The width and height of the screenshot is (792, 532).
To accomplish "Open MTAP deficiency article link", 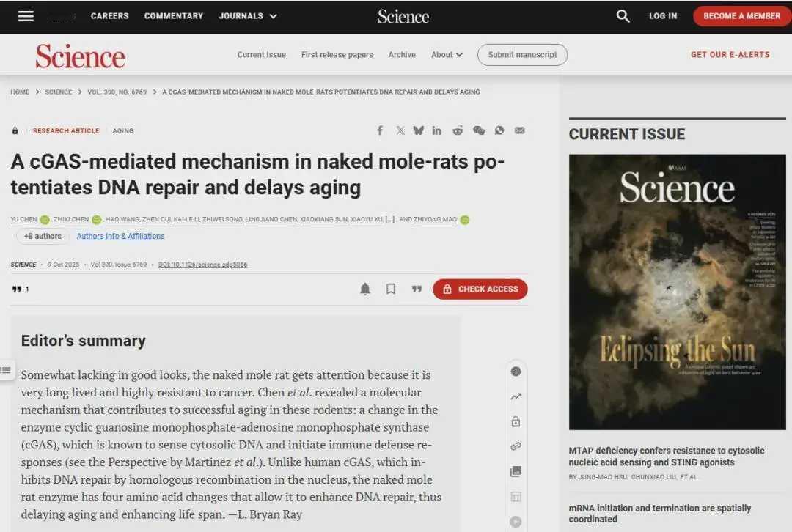I will (666, 457).
